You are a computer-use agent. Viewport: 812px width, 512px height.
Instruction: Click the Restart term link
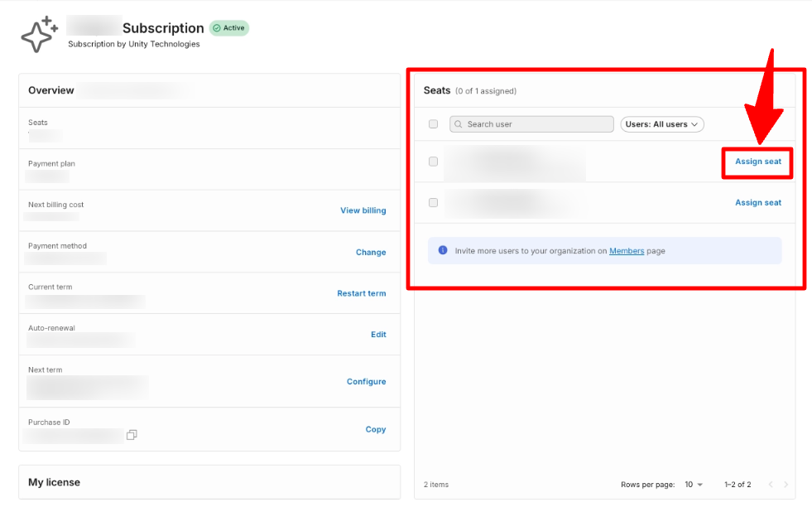click(362, 293)
